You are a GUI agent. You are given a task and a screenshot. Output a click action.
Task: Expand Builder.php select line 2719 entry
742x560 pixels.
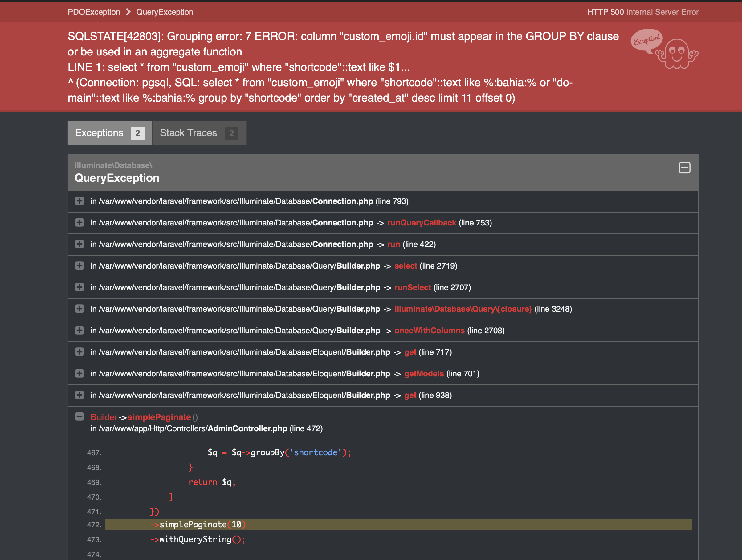coord(79,266)
